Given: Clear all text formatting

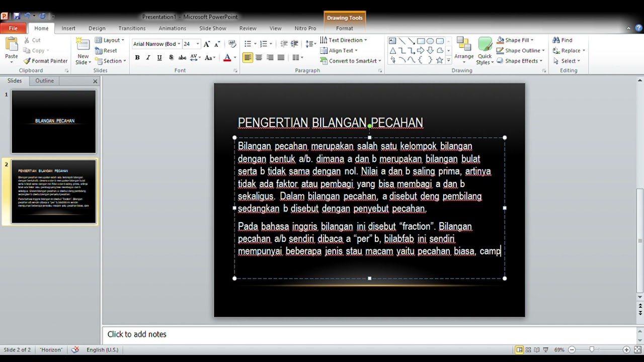Looking at the screenshot, I should tap(232, 44).
